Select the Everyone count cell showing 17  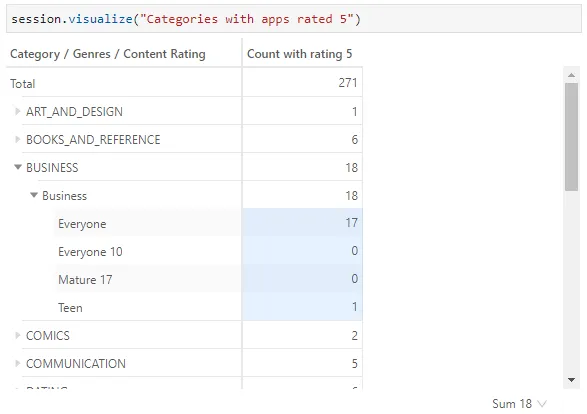click(302, 223)
